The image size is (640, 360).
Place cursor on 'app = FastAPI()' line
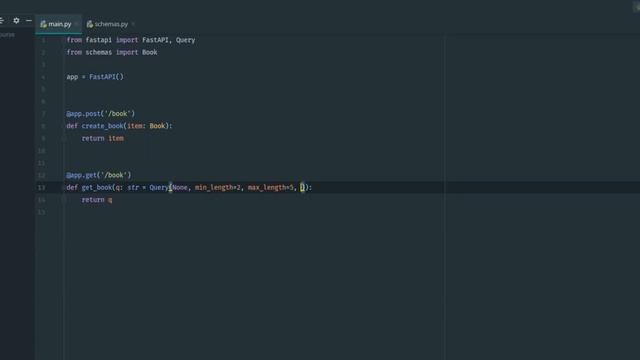[95, 77]
